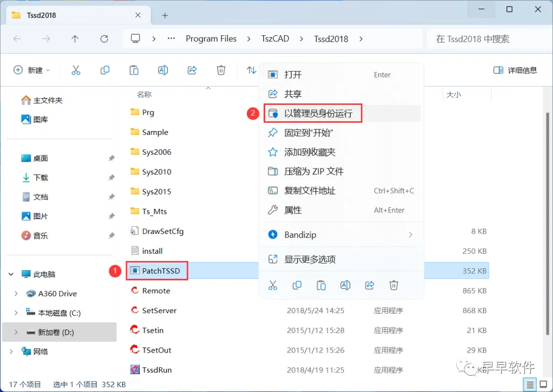The height and width of the screenshot is (392, 553).
Task: Click the Rename icon in the toolbar
Action: click(163, 70)
